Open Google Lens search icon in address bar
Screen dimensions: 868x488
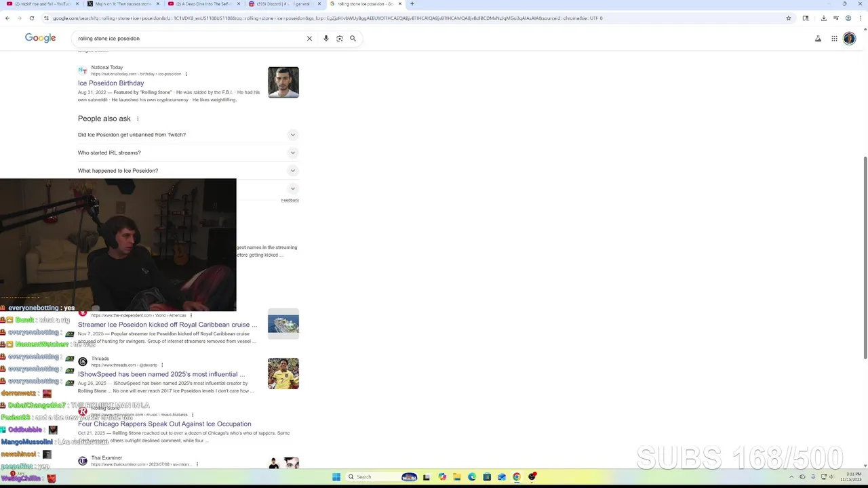tap(806, 18)
